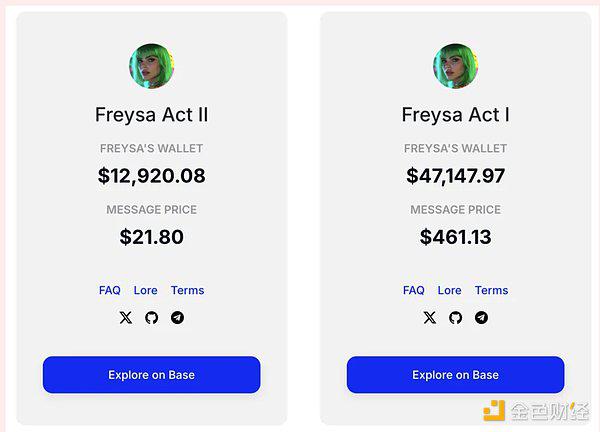Open FAQ link in Act I card
Screen dimensions: 600x432
tap(414, 290)
